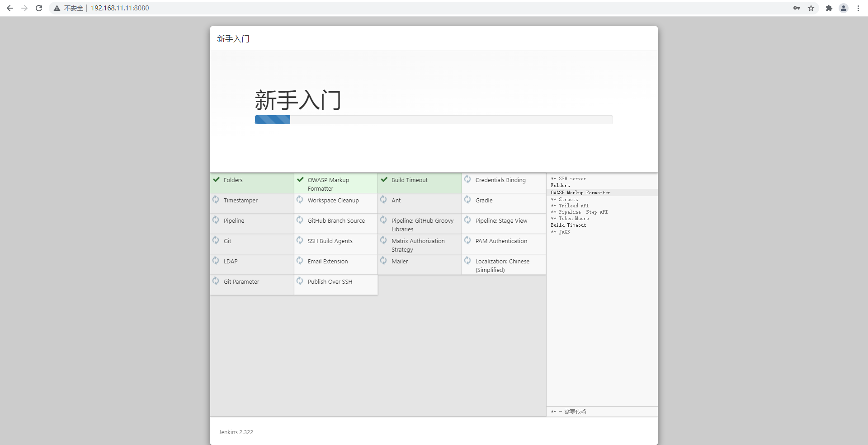This screenshot has width=868, height=445.
Task: Click the spinner icon beside Gradle
Action: pos(467,200)
